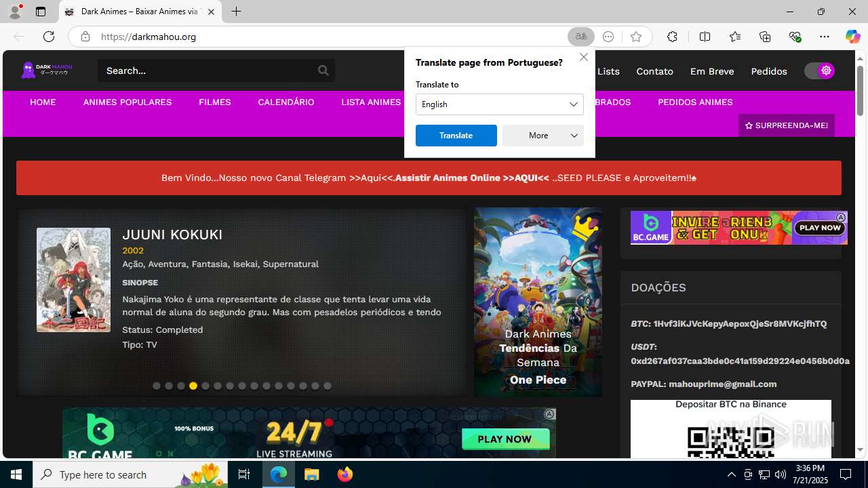Click the One Piece weekly trend banner
Viewport: 868px width, 488px height.
coord(538,302)
